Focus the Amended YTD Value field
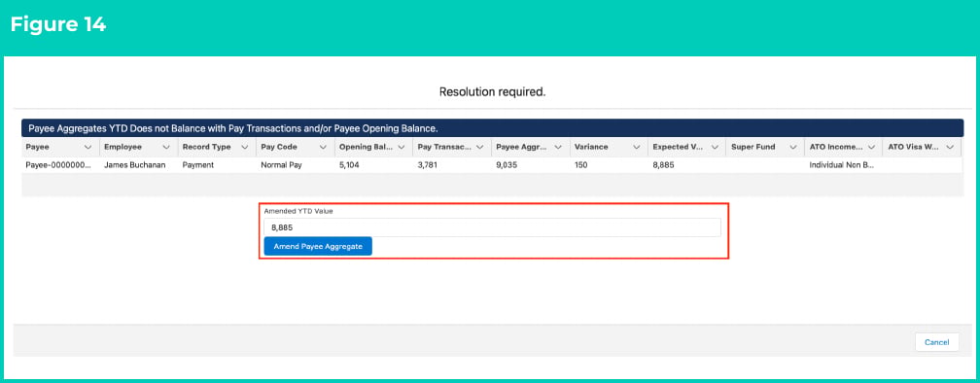Viewport: 980px width, 383px height. [x=493, y=227]
